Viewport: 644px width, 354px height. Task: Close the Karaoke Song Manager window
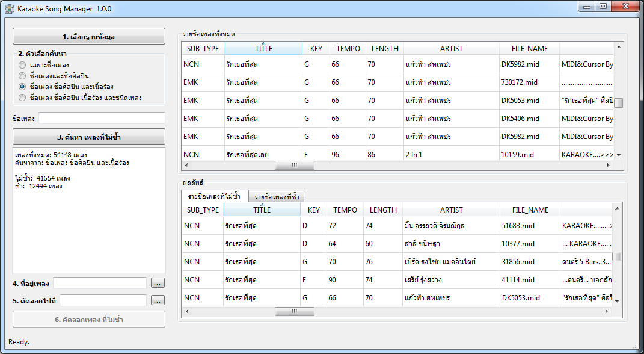click(x=626, y=6)
